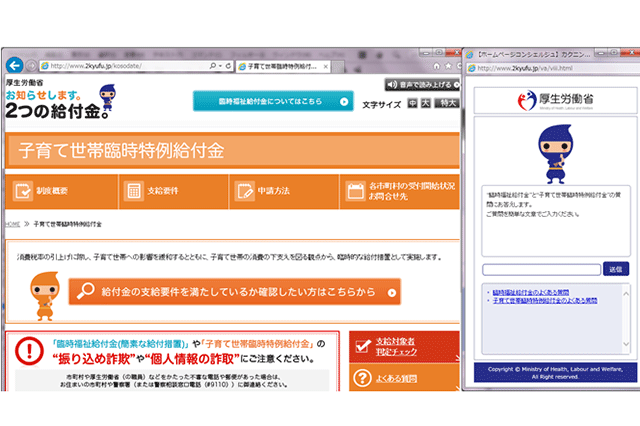Click the 厚生労働省 logo in chat window

point(555,100)
